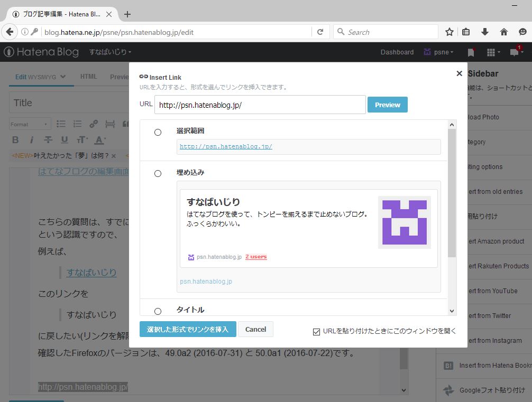Insert read-more separator line icon

110,124
